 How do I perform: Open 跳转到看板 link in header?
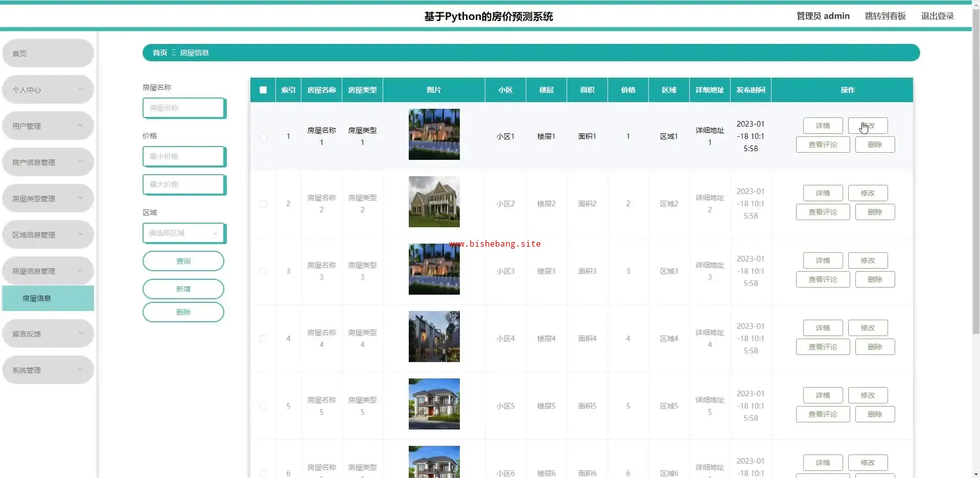(885, 16)
